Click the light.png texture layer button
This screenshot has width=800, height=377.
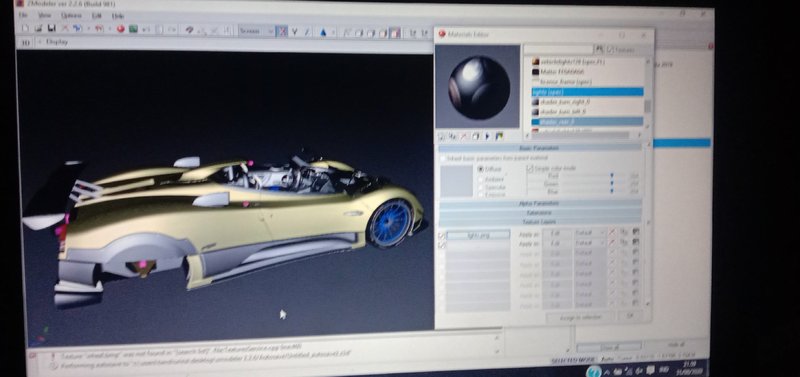pos(478,235)
